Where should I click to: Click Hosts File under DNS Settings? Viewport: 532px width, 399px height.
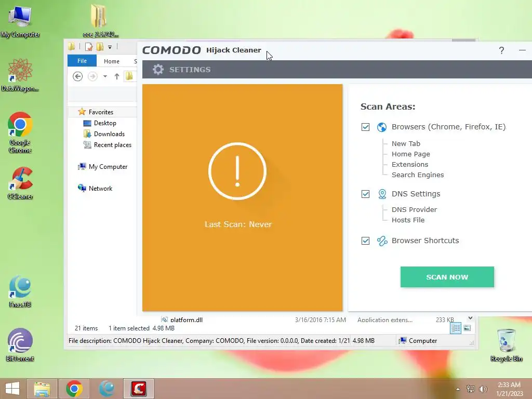[408, 220]
